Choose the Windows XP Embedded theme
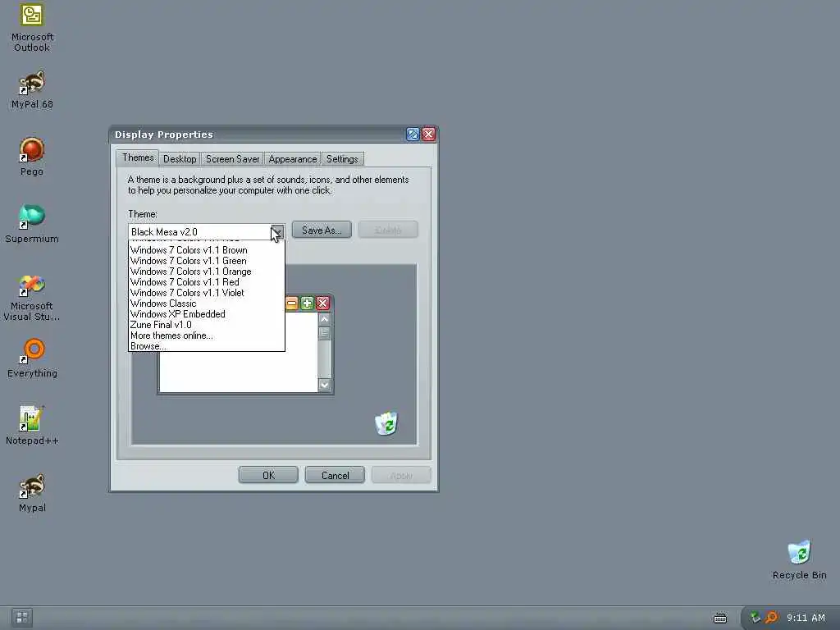 (206, 314)
